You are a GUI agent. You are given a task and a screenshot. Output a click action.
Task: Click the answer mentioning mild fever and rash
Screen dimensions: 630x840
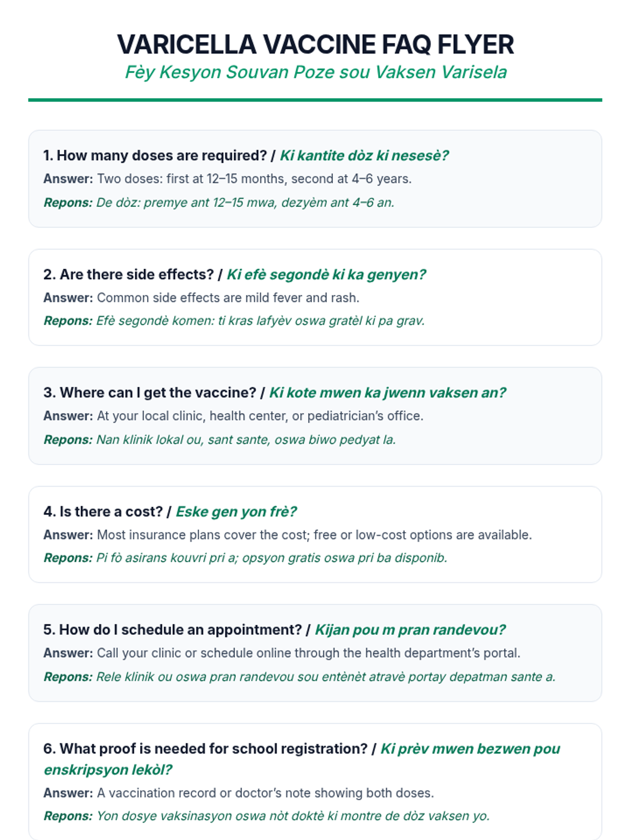[202, 298]
